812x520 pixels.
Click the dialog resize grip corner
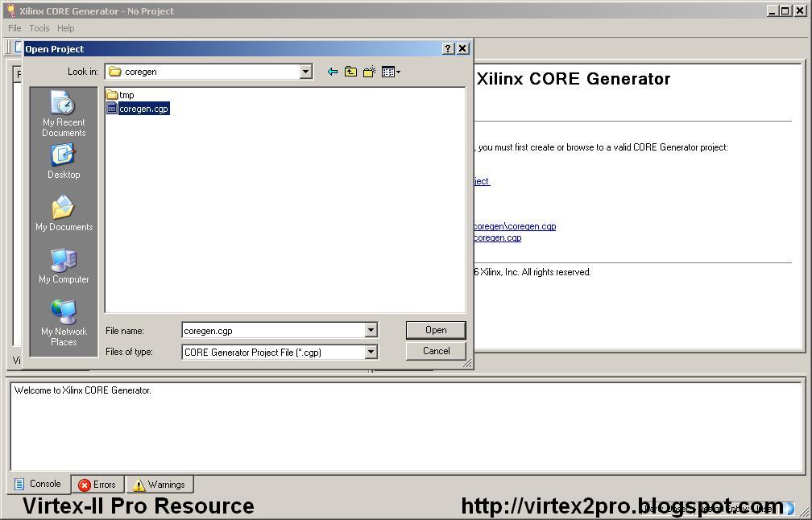467,364
